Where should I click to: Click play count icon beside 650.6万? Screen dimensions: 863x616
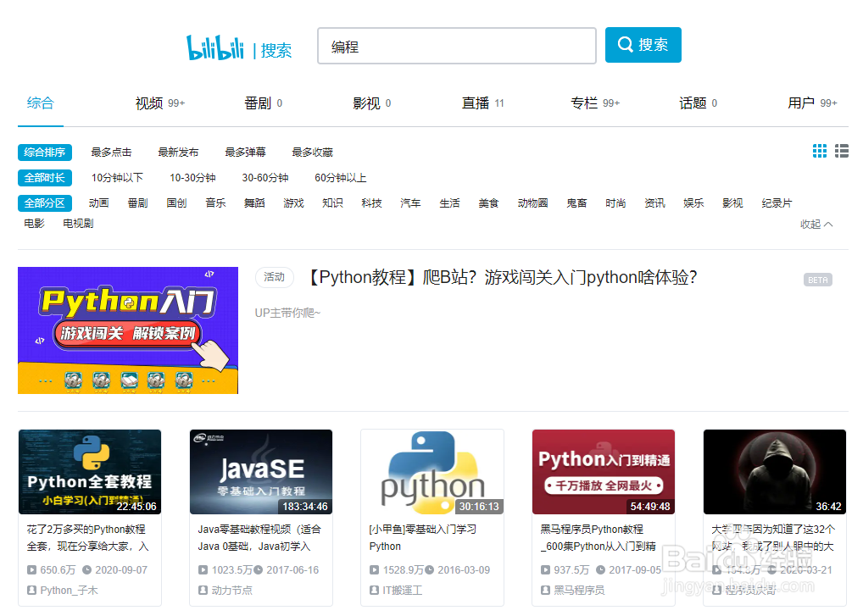tap(32, 569)
